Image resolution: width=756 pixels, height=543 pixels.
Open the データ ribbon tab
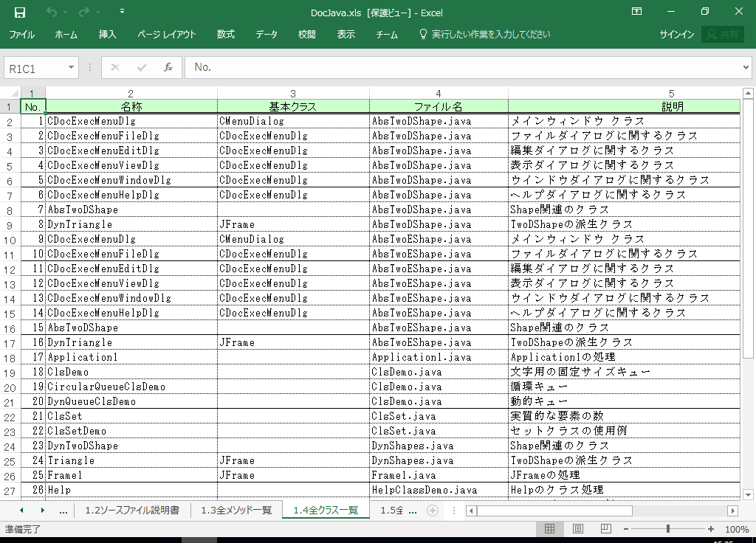pyautogui.click(x=267, y=35)
